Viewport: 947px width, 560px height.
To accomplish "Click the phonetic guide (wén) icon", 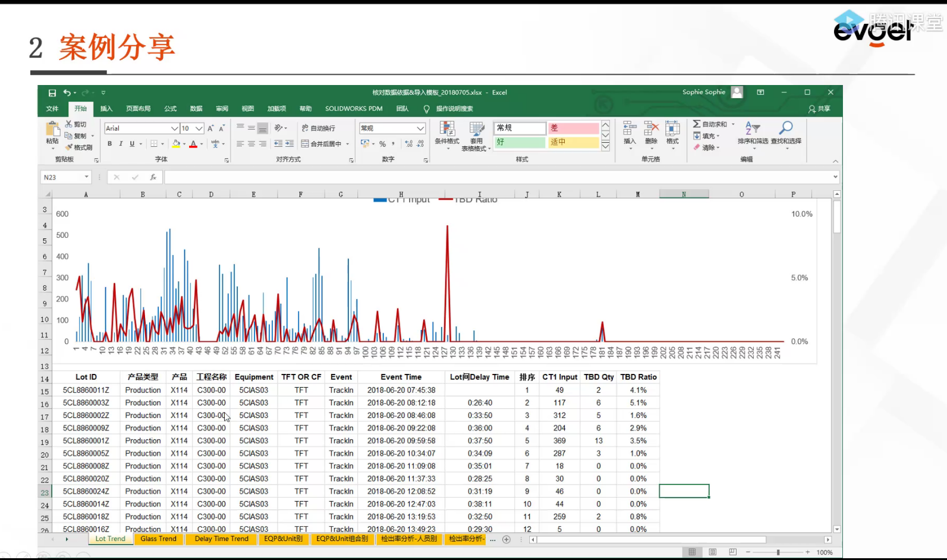I will pos(215,144).
